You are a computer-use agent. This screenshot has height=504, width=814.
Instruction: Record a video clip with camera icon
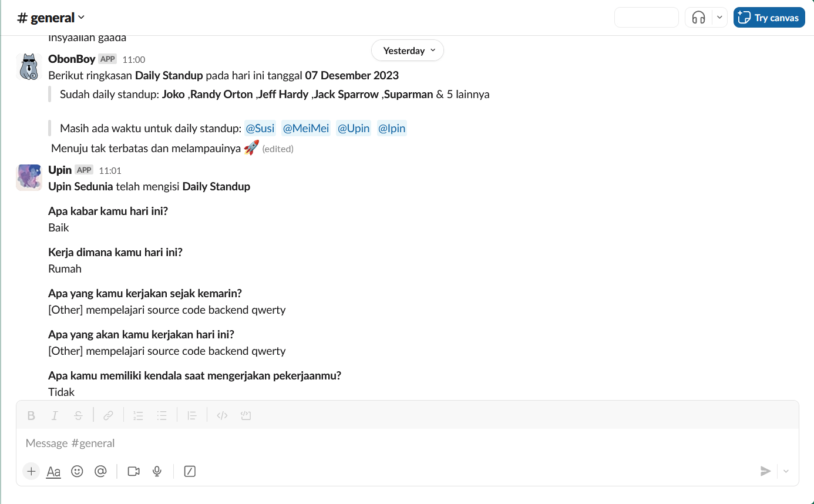point(134,471)
